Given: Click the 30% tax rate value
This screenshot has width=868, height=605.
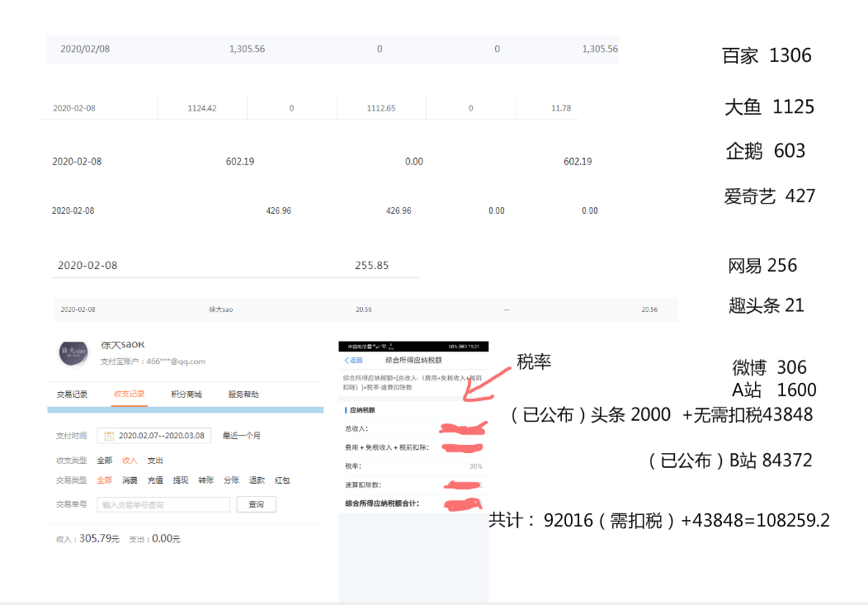Looking at the screenshot, I should point(475,466).
